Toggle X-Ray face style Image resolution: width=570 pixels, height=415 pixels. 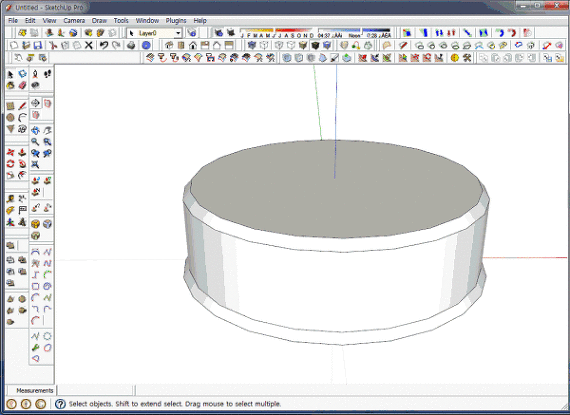pos(252,45)
